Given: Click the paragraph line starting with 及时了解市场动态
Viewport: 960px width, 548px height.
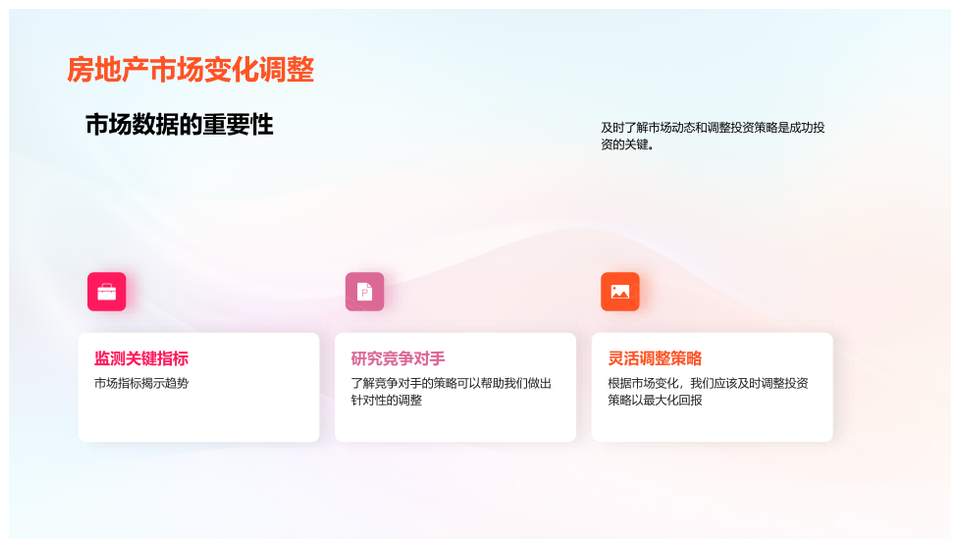Looking at the screenshot, I should pos(712,127).
